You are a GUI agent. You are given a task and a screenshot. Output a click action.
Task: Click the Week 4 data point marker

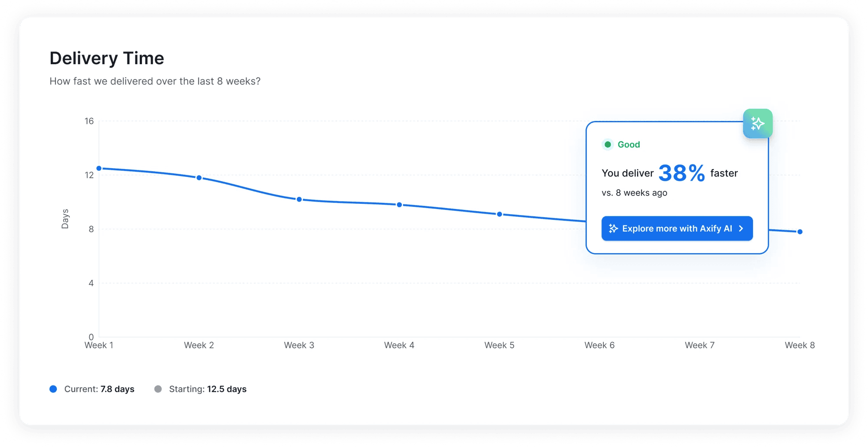pos(399,204)
